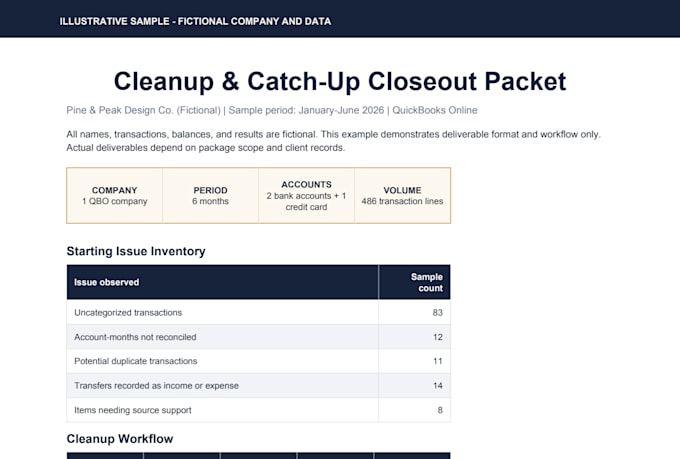Select the COMPANY '1 QBO company' summary card

pyautogui.click(x=114, y=196)
